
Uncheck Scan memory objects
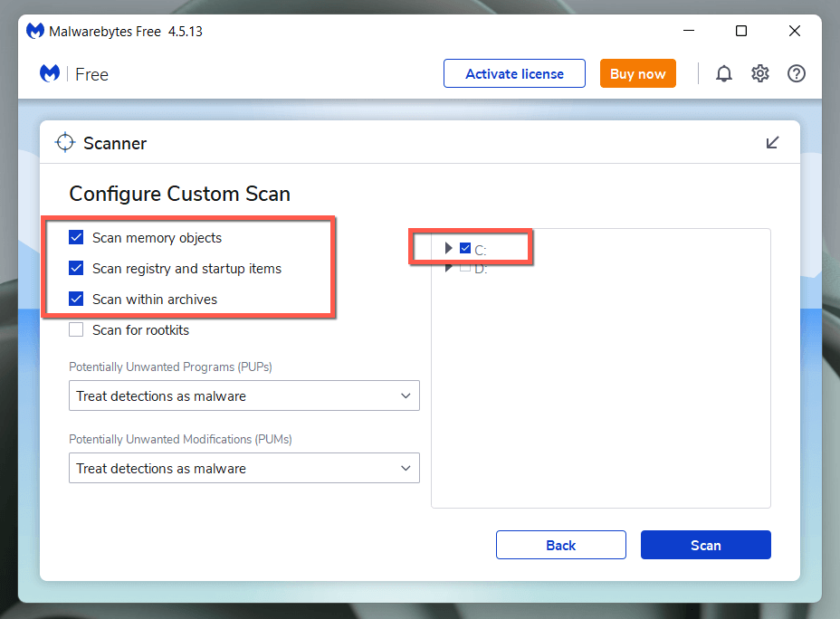click(76, 237)
